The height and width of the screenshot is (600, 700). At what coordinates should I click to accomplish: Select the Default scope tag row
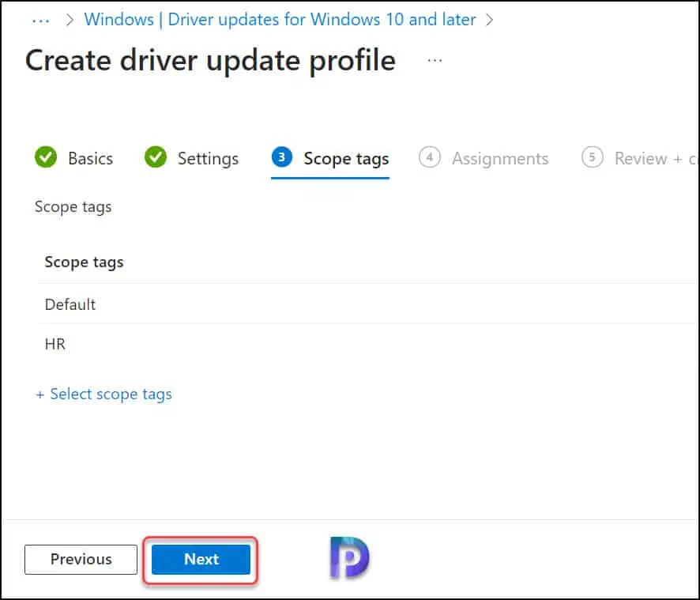367,304
